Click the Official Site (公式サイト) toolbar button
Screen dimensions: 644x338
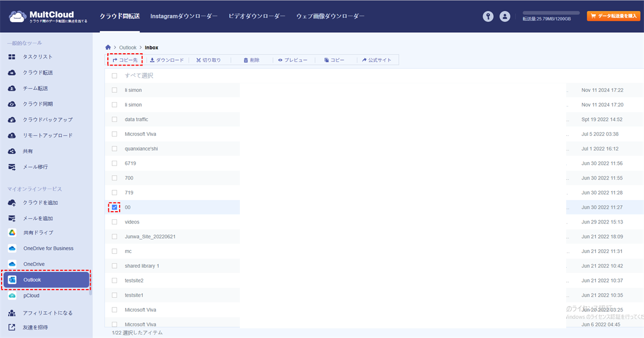point(377,60)
